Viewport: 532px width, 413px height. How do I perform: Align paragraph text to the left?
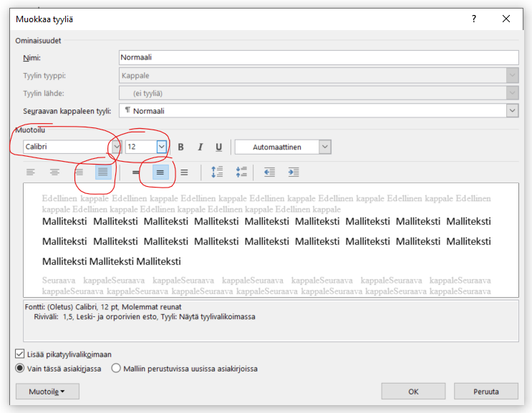31,173
